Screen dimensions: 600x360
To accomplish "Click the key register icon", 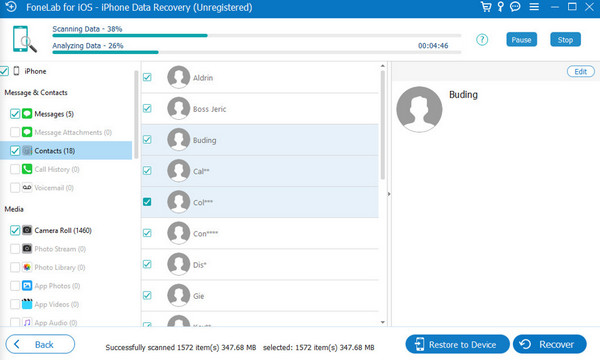I will click(x=501, y=7).
